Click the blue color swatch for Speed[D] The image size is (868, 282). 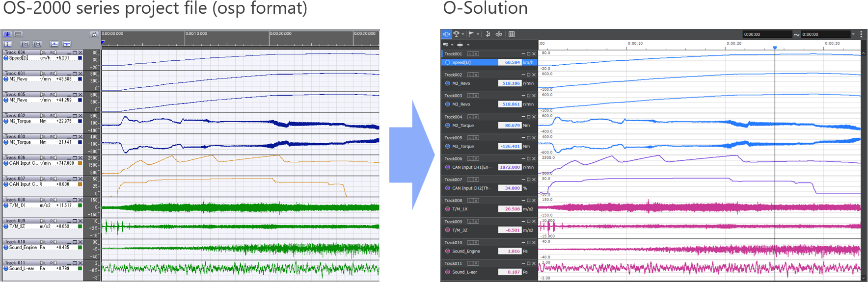80,58
